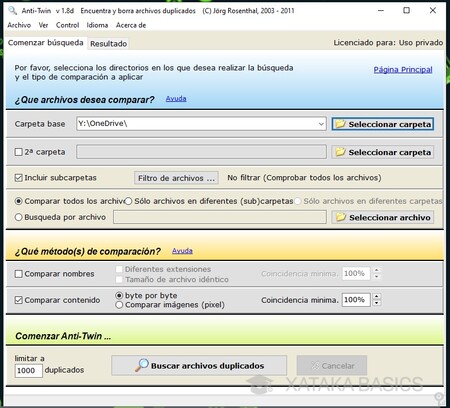Click 'Licenciado para: Uso privado' text

coord(388,43)
